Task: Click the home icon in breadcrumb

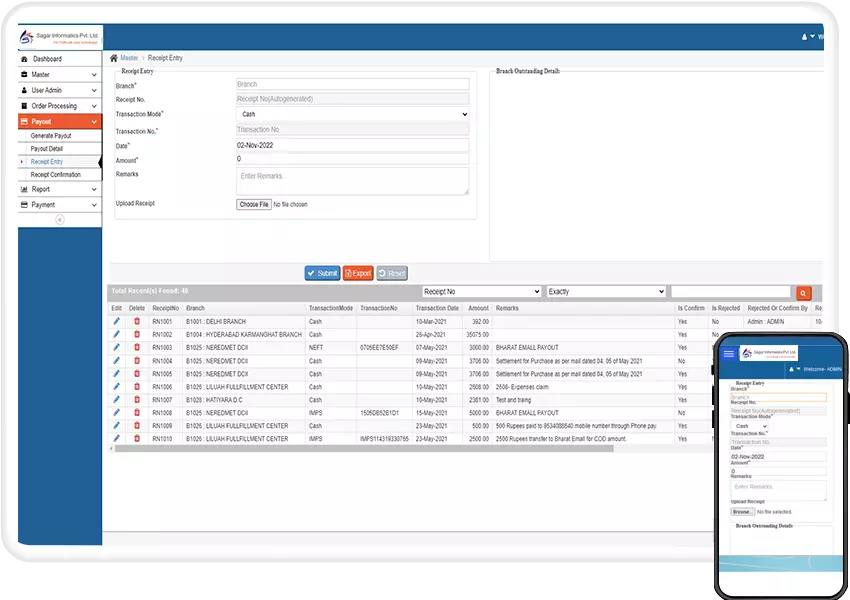Action: click(114, 58)
